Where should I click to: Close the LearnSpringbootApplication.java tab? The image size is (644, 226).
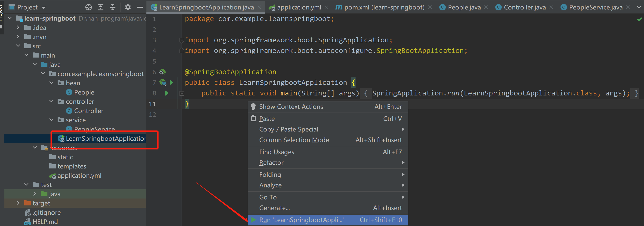(260, 7)
